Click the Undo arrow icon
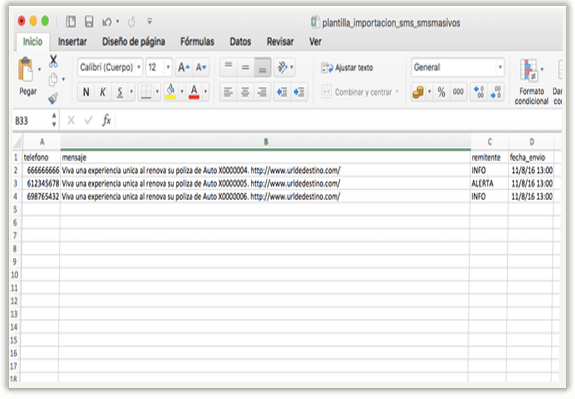 107,22
